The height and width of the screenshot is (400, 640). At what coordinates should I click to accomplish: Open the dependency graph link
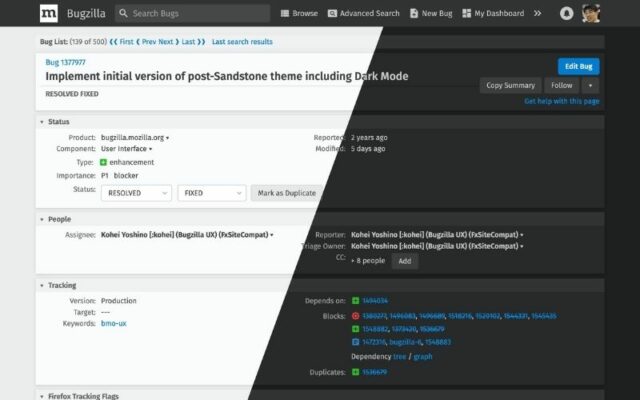click(422, 357)
